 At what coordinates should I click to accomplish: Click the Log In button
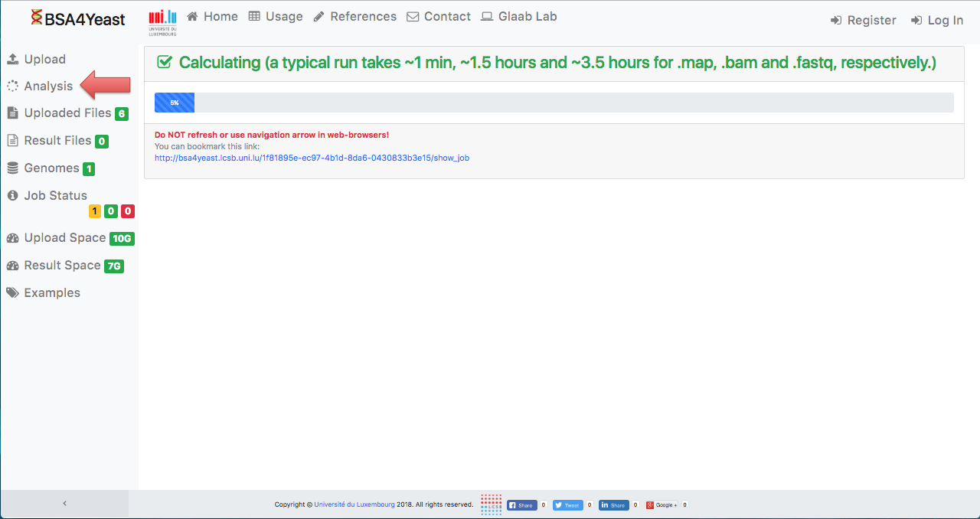(x=937, y=21)
